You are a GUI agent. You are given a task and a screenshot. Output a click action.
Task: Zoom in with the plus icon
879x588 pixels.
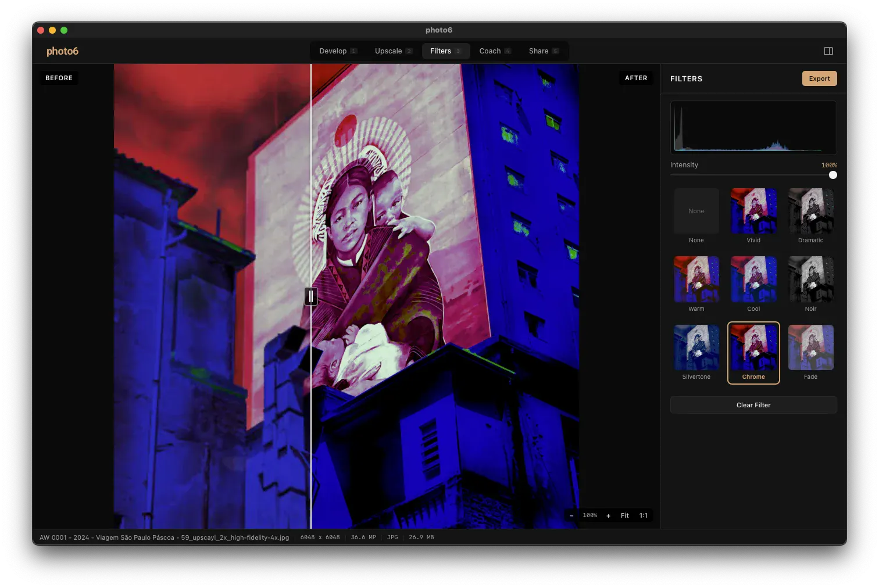[x=608, y=515]
